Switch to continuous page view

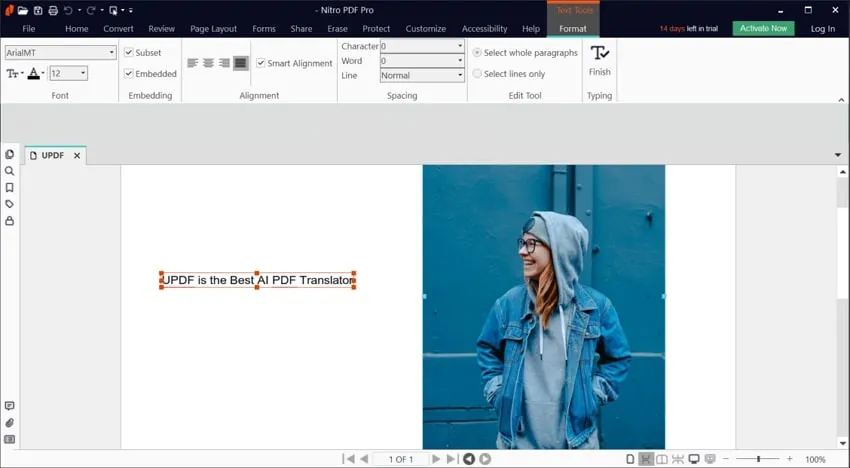(x=646, y=459)
